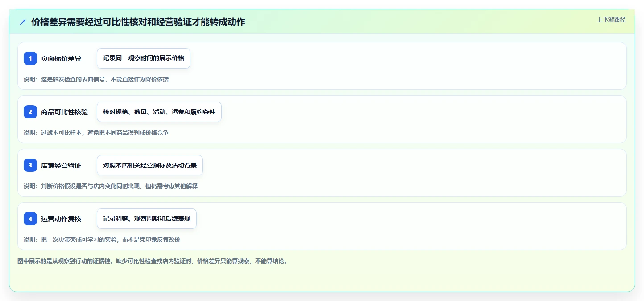Screen dimensions: 644x301
Task: Click the arrow icon beside the header title
Action: click(x=23, y=22)
